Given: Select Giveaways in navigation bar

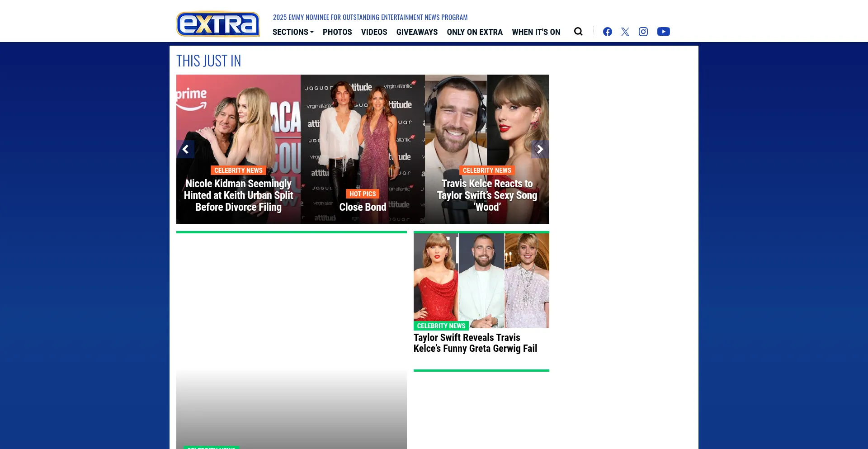Looking at the screenshot, I should [417, 32].
